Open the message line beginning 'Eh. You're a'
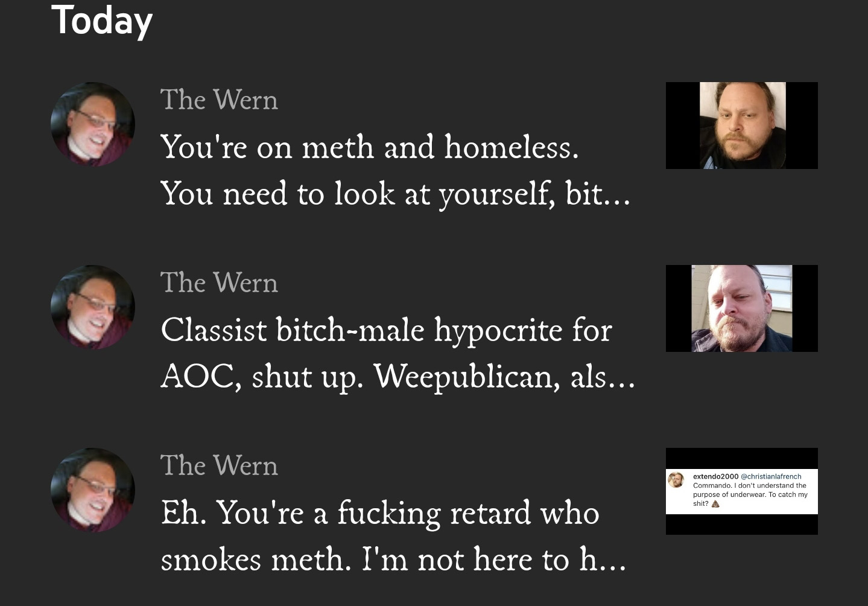This screenshot has width=868, height=606. point(380,513)
